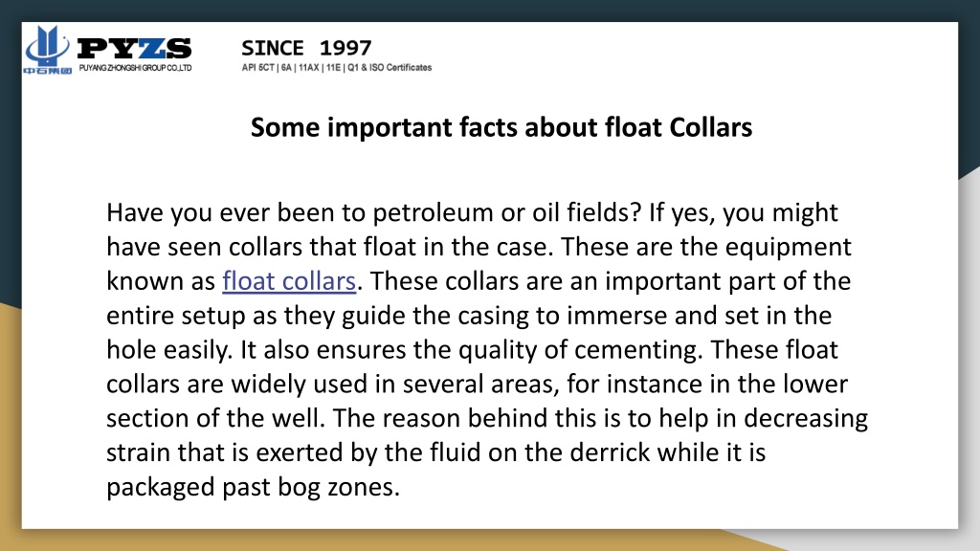Select the bold PYZS wordmark
Viewport: 980px width, 551px height.
pos(134,49)
